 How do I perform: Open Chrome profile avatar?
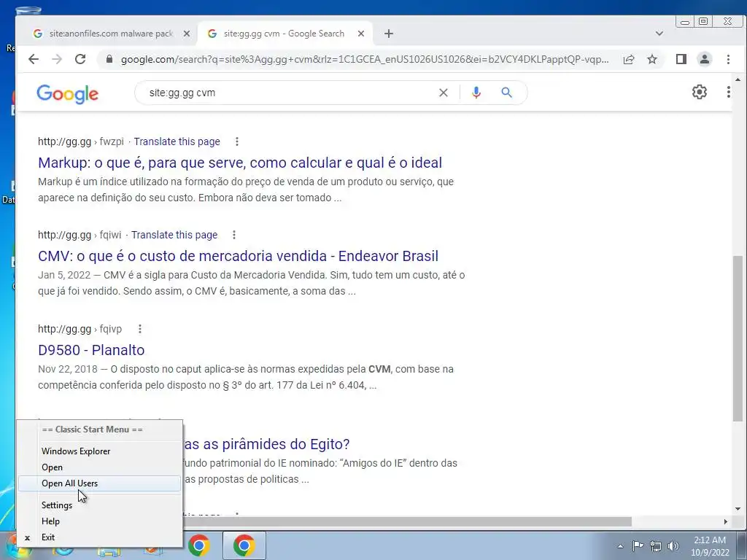[704, 59]
